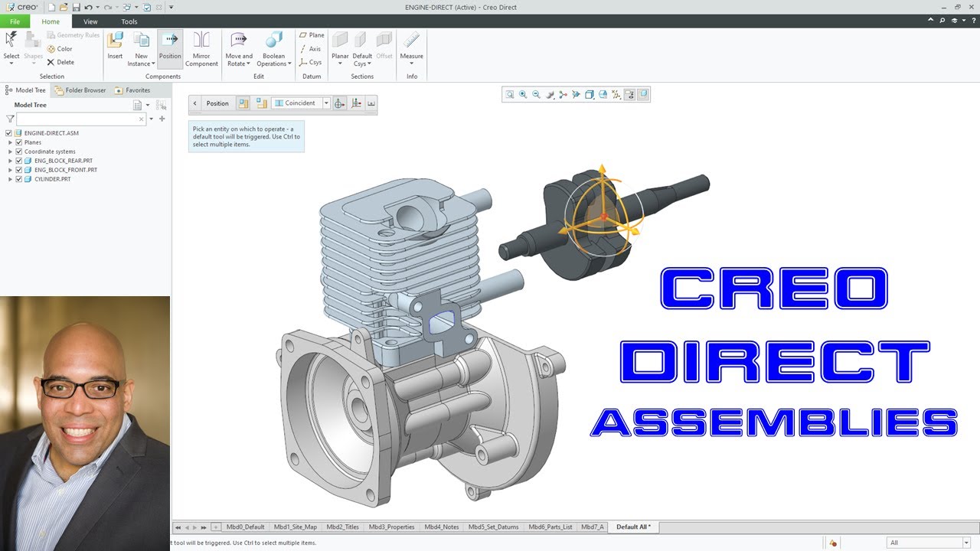Create a datum Csys

pyautogui.click(x=312, y=63)
